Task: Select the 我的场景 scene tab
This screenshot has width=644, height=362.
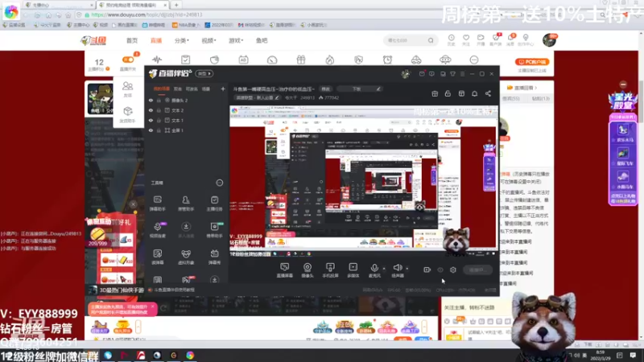Action: [162, 88]
